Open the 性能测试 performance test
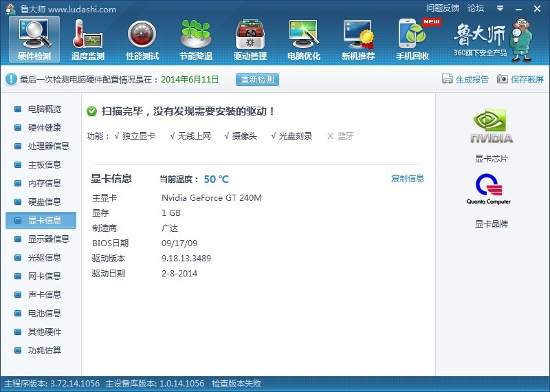The image size is (550, 392). point(142,40)
